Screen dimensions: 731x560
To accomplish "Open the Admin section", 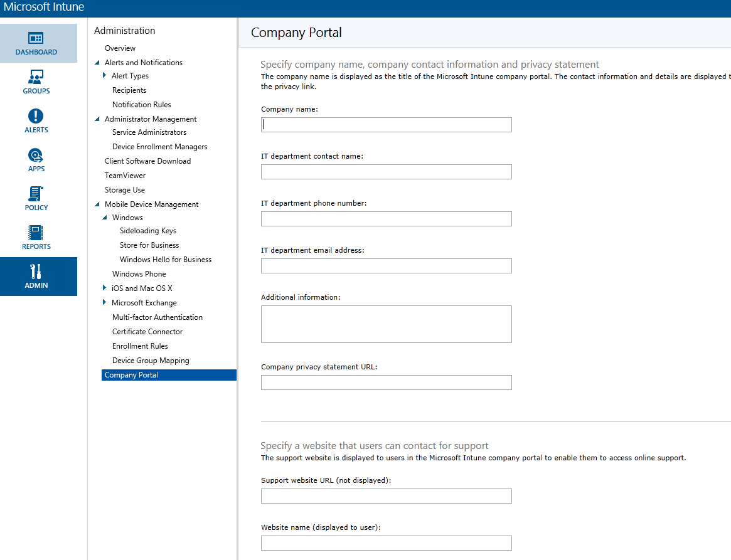I will tap(36, 277).
